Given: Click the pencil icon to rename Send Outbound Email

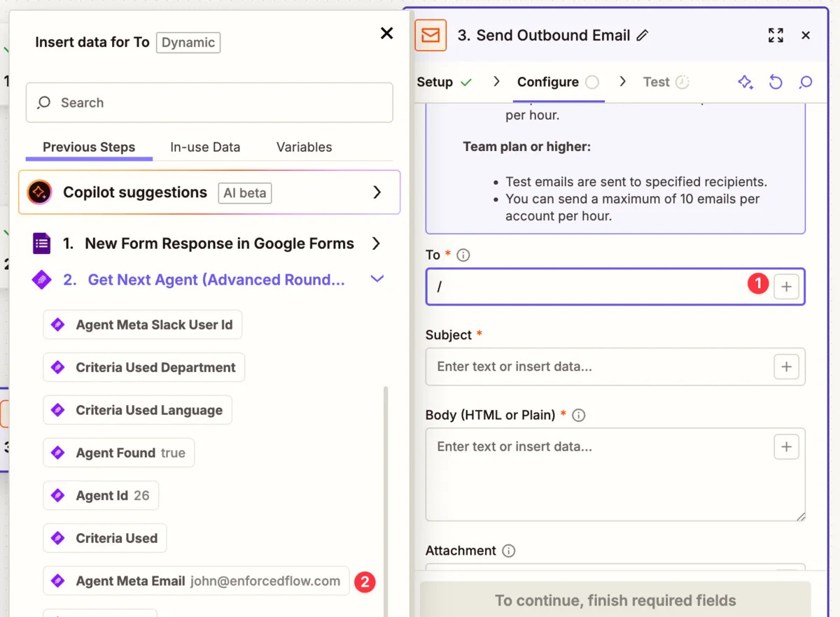Looking at the screenshot, I should coord(643,35).
